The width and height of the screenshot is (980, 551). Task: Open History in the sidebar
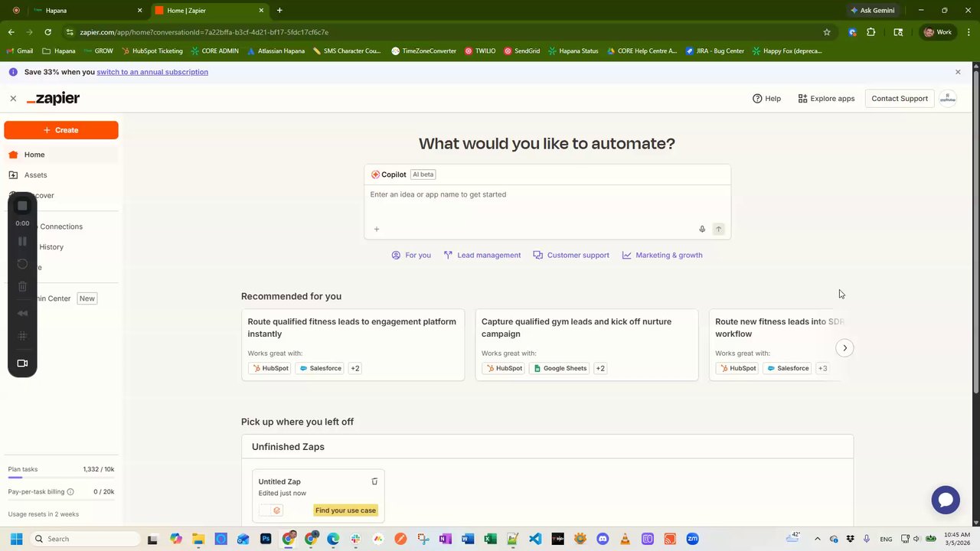click(x=61, y=247)
